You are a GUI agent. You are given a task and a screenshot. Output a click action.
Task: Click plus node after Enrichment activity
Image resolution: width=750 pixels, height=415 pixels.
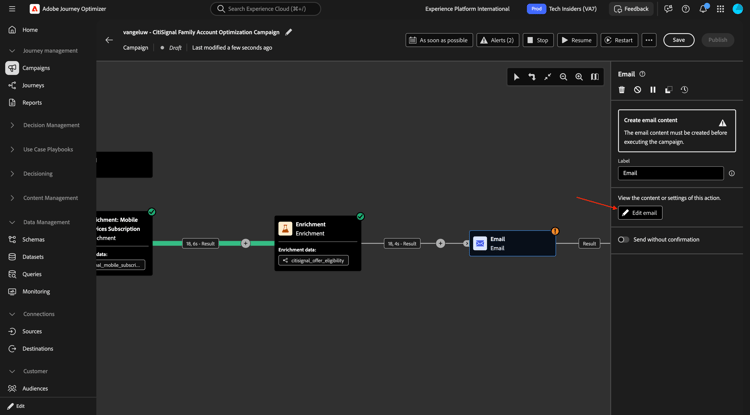[441, 243]
